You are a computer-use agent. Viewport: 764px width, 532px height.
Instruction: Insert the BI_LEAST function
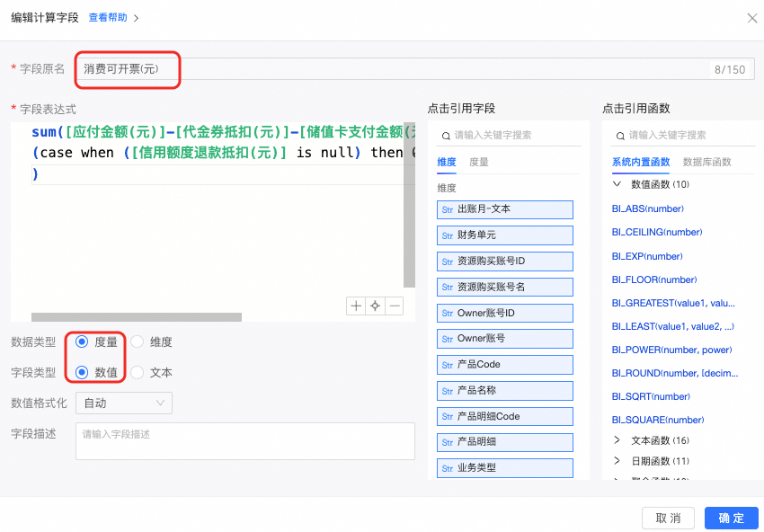(673, 326)
